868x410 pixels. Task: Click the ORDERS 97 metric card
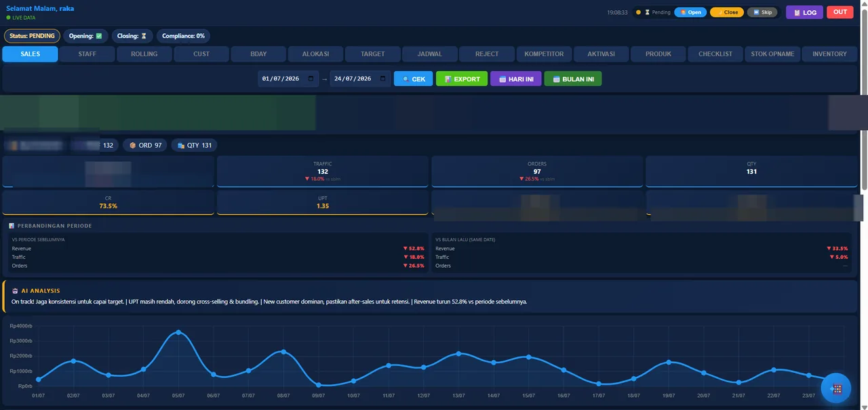tap(537, 171)
